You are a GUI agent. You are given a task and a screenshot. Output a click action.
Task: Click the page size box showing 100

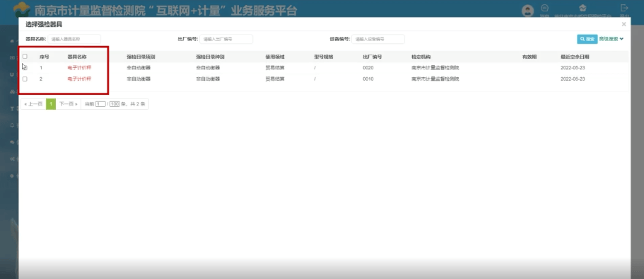pos(115,104)
